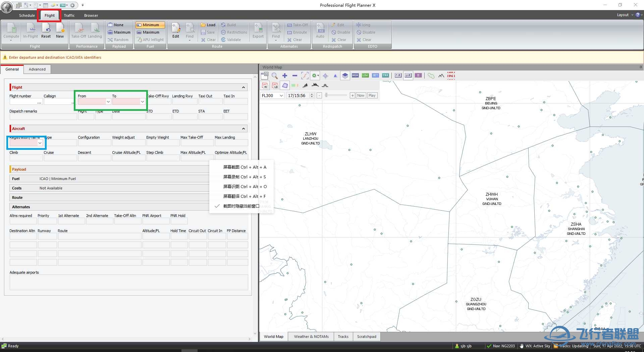Select Maximum fuel button

click(148, 32)
